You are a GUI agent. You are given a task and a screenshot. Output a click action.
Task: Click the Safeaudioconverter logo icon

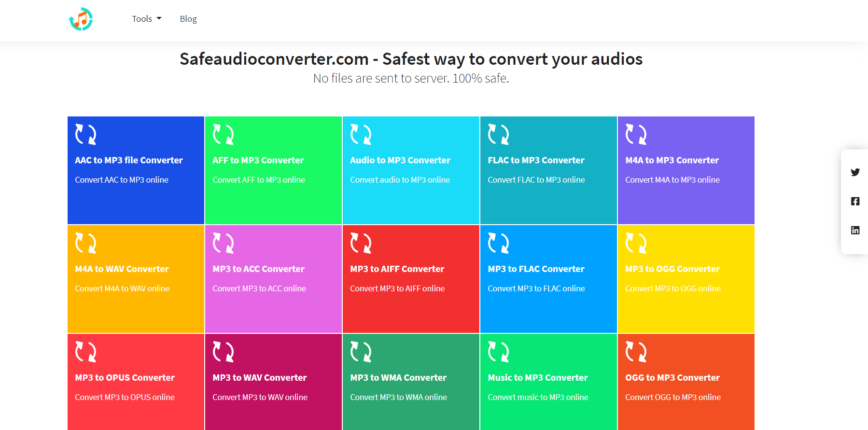(x=81, y=19)
